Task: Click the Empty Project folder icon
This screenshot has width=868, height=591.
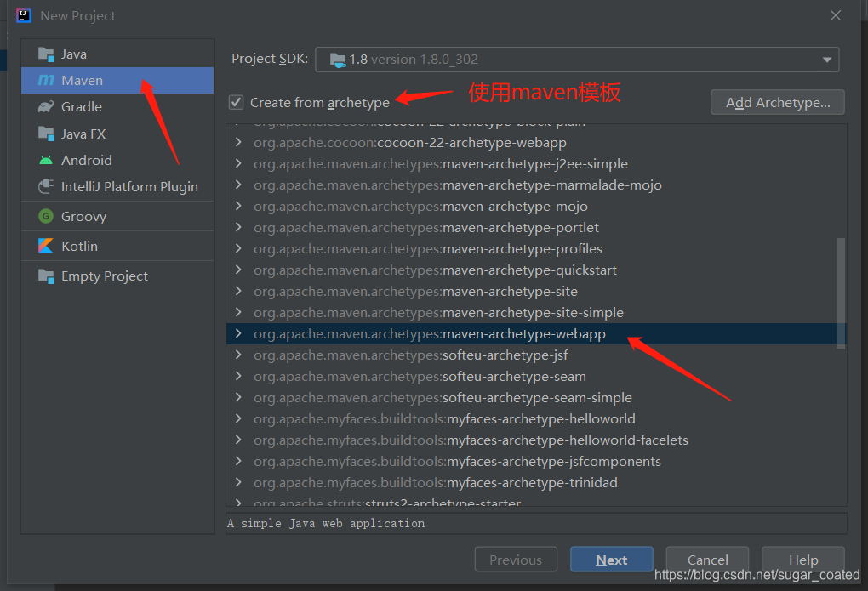Action: 46,276
